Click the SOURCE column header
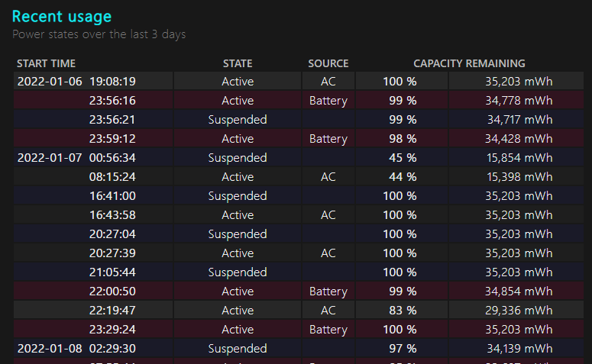This screenshot has width=592, height=364. pyautogui.click(x=328, y=63)
